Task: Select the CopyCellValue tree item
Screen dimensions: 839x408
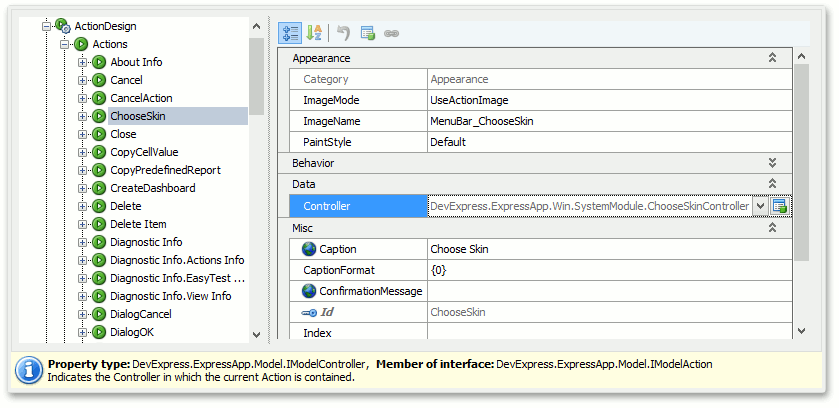Action: click(144, 152)
